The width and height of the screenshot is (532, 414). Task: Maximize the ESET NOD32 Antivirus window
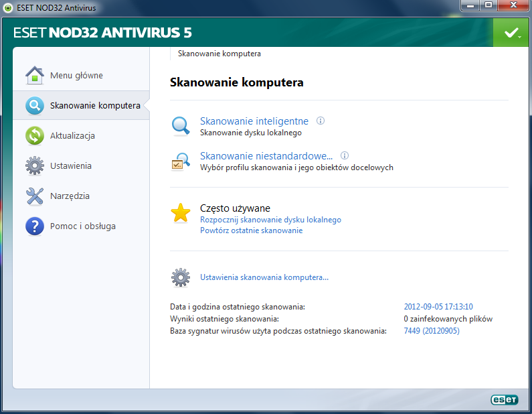pyautogui.click(x=489, y=5)
